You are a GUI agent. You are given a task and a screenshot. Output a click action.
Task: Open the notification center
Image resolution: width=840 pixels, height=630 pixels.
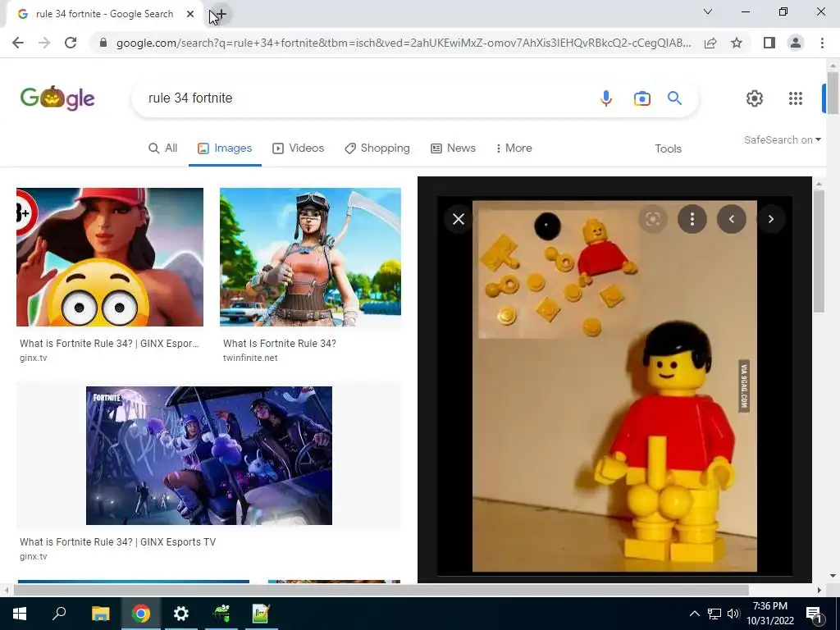pos(815,614)
